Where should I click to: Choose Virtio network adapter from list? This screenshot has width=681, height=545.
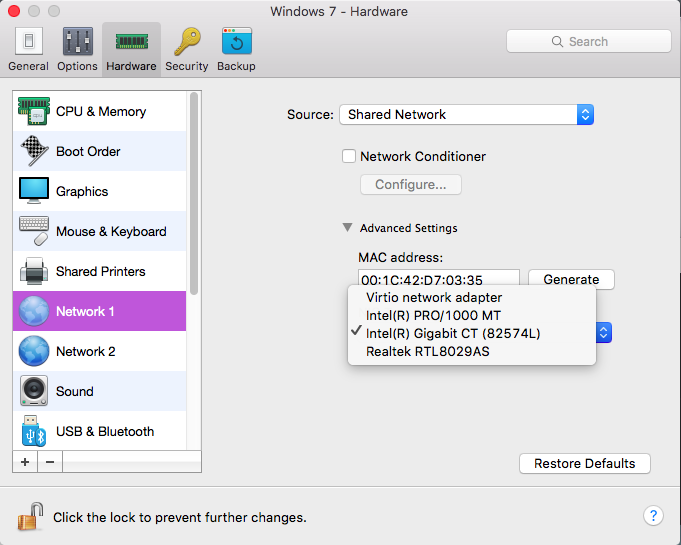pyautogui.click(x=434, y=297)
